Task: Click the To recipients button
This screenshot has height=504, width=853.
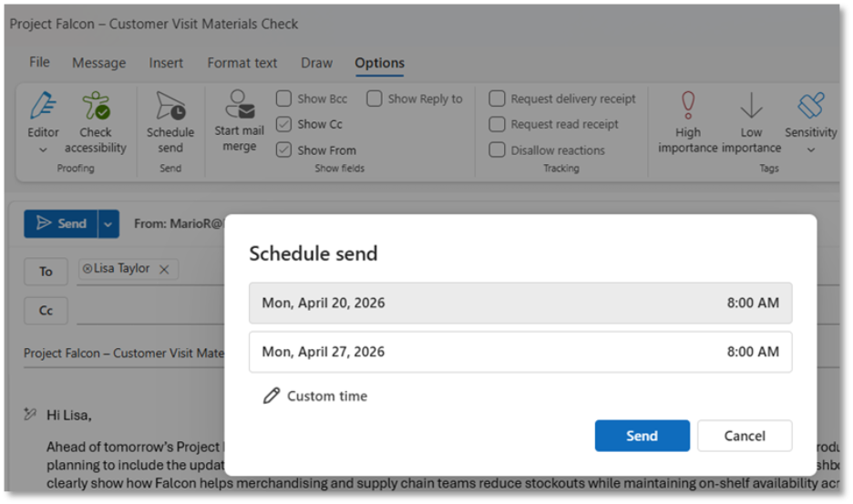Action: [46, 271]
